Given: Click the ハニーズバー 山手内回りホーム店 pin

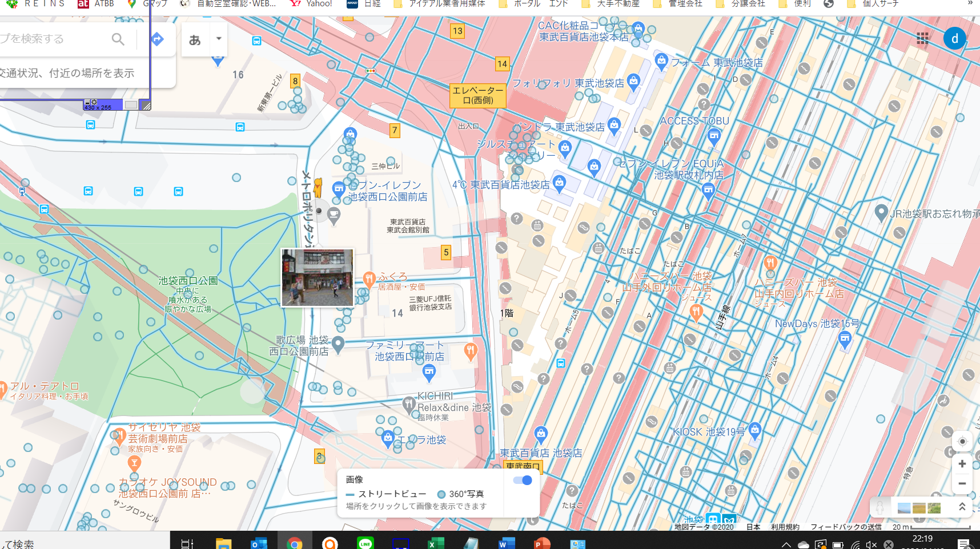Looking at the screenshot, I should point(770,264).
